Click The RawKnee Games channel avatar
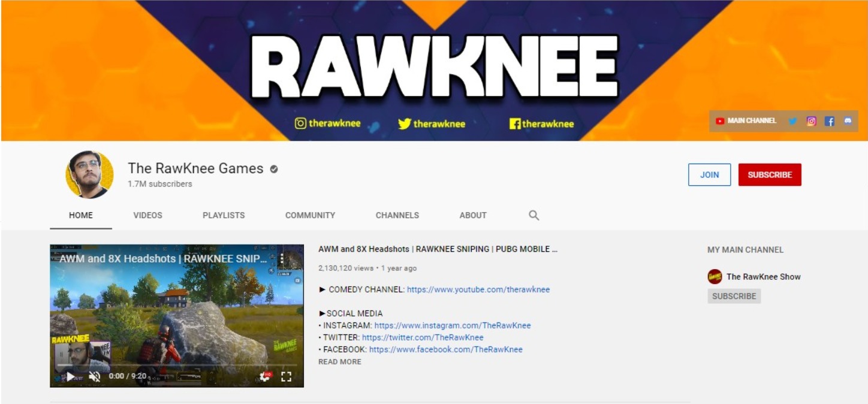The image size is (868, 404). pyautogui.click(x=89, y=174)
